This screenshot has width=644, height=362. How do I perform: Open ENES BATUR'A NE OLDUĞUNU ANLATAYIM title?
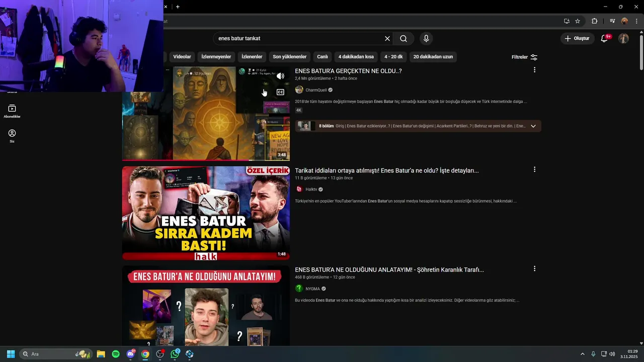[x=389, y=270]
